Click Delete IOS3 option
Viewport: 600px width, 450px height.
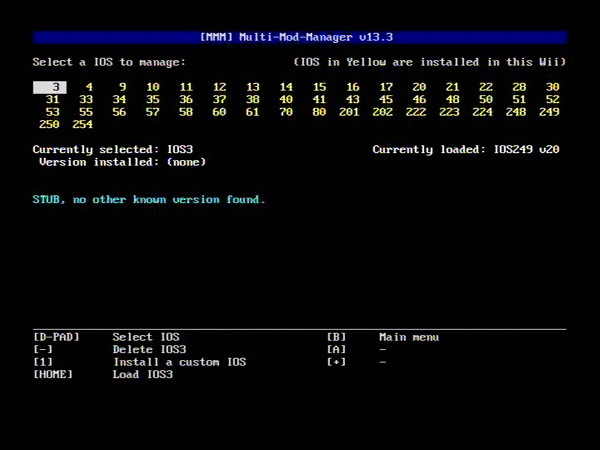pos(149,349)
